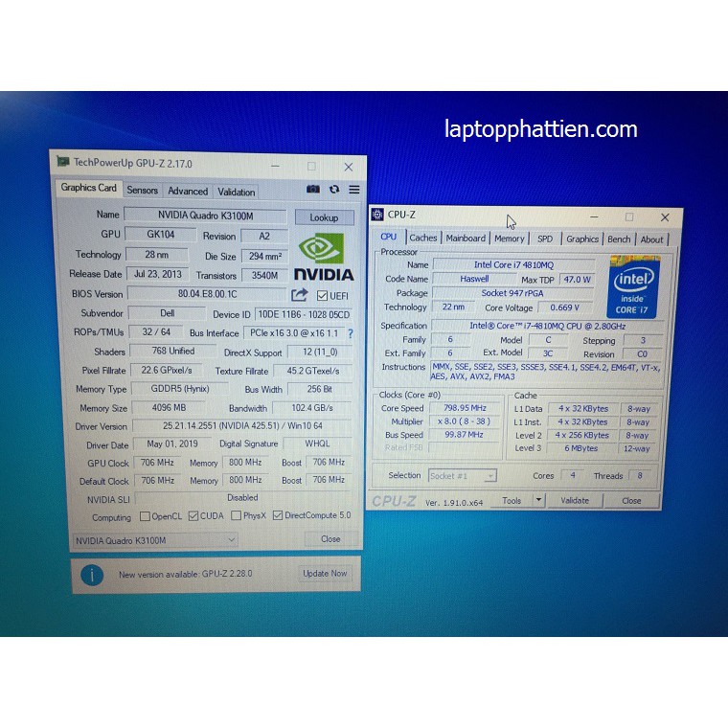
Task: Click the Bus Interface question mark icon
Action: 351,333
